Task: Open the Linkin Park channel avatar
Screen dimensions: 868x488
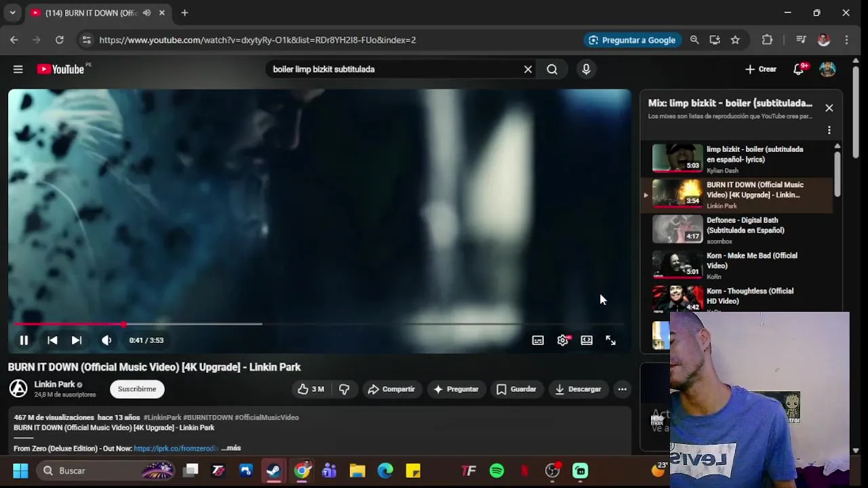Action: 18,388
